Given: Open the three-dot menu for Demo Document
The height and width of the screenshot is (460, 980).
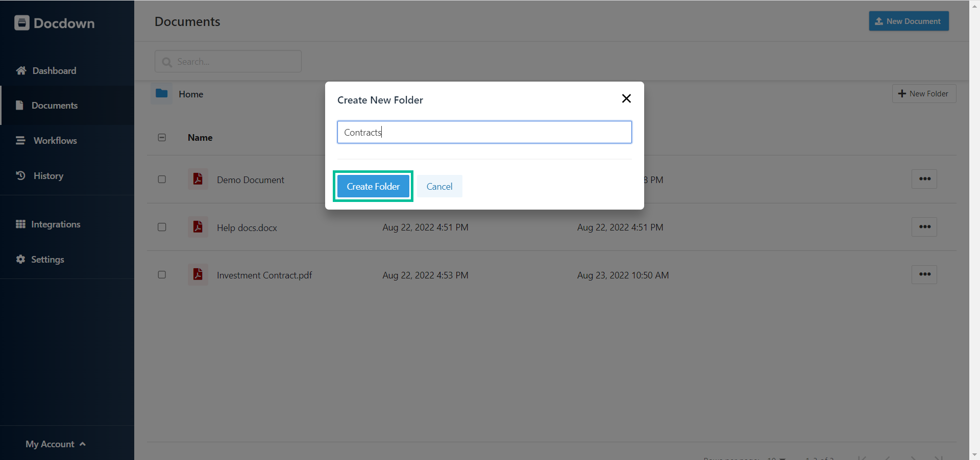Looking at the screenshot, I should (x=924, y=179).
